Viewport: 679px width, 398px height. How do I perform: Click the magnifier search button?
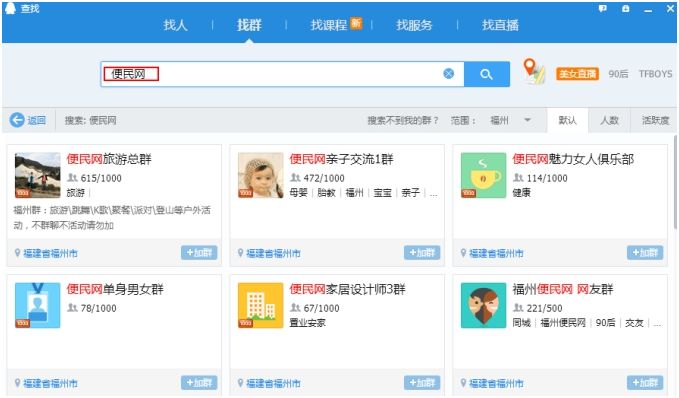tap(486, 74)
